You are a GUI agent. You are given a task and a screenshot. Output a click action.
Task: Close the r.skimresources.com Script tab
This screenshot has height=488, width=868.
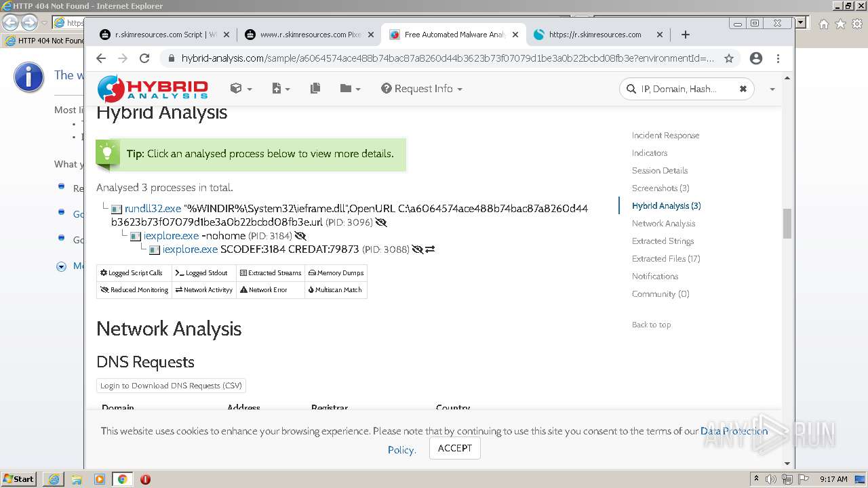tap(226, 35)
